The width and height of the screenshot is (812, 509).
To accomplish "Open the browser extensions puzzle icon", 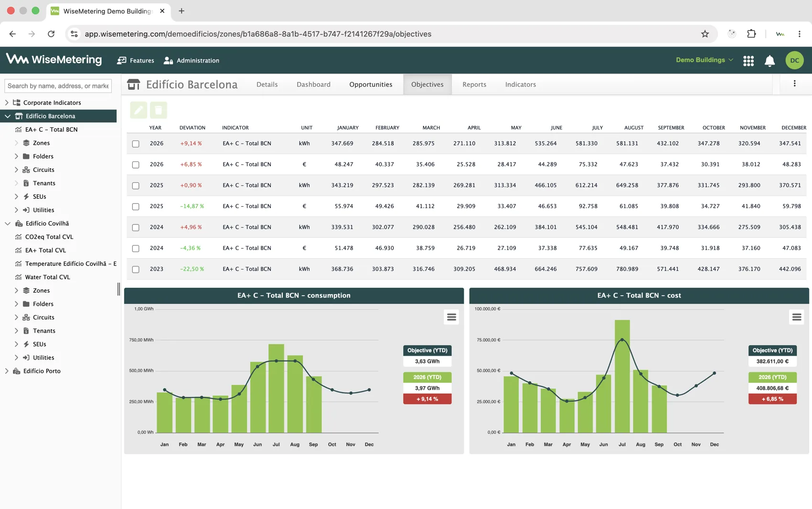I will [751, 34].
